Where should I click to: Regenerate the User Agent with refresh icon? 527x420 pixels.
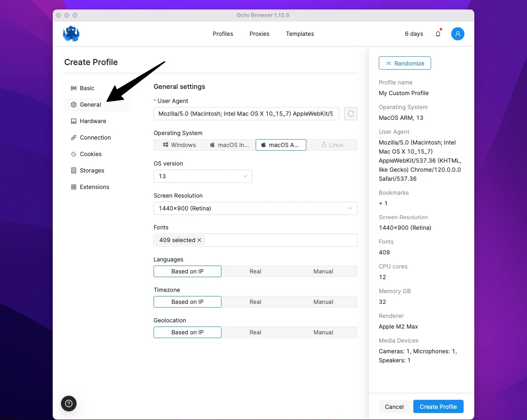point(350,114)
